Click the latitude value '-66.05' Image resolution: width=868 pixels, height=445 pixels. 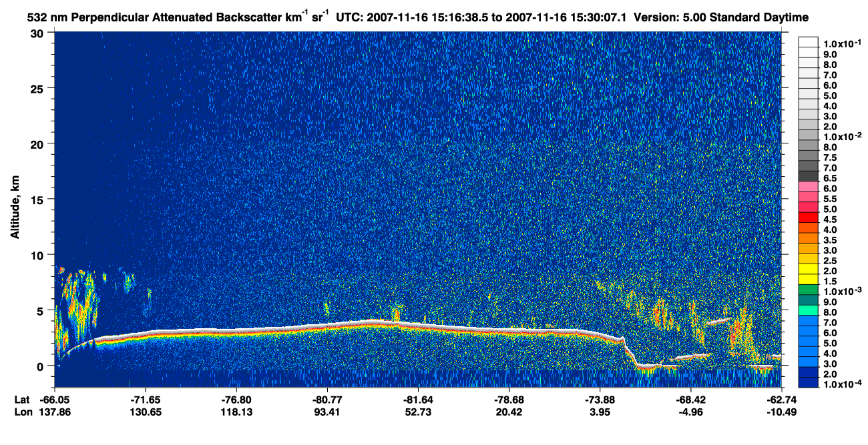click(x=55, y=399)
